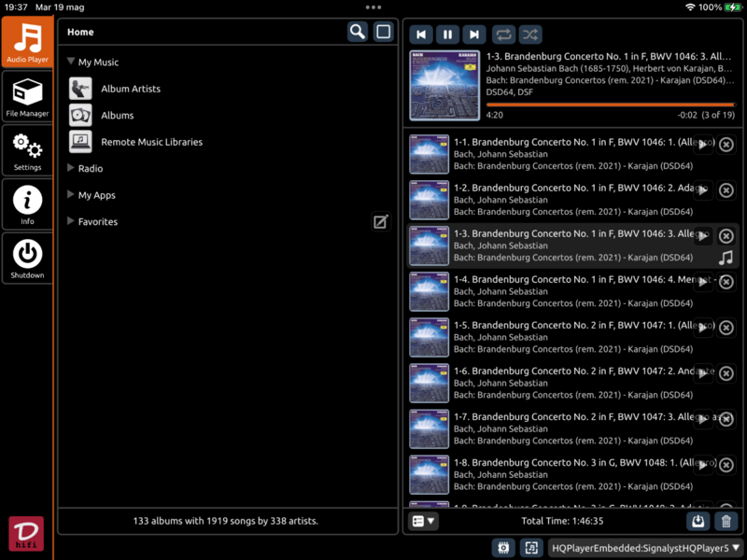Expand the My Apps section

71,194
